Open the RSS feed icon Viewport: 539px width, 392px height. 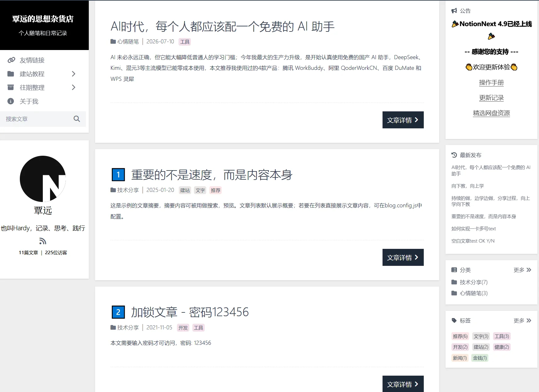pyautogui.click(x=43, y=241)
